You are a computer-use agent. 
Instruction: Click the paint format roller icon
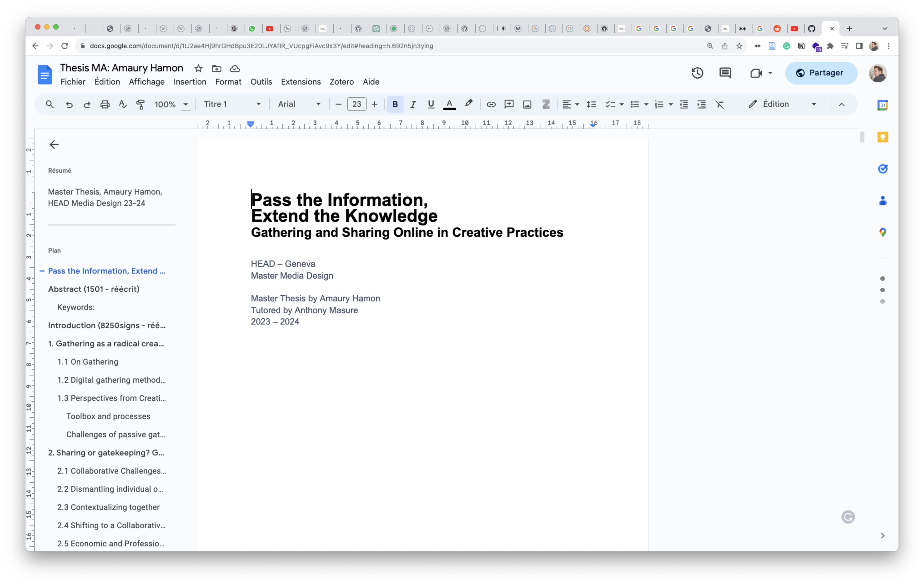(141, 104)
